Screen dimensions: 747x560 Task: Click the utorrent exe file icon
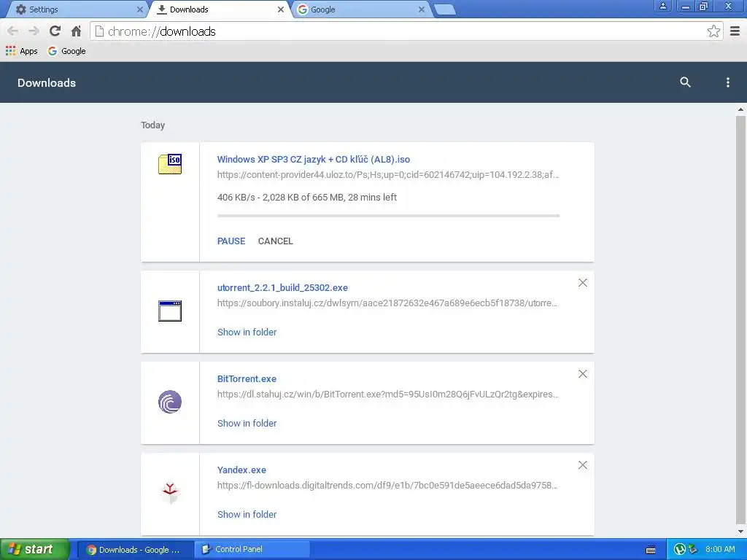[170, 311]
